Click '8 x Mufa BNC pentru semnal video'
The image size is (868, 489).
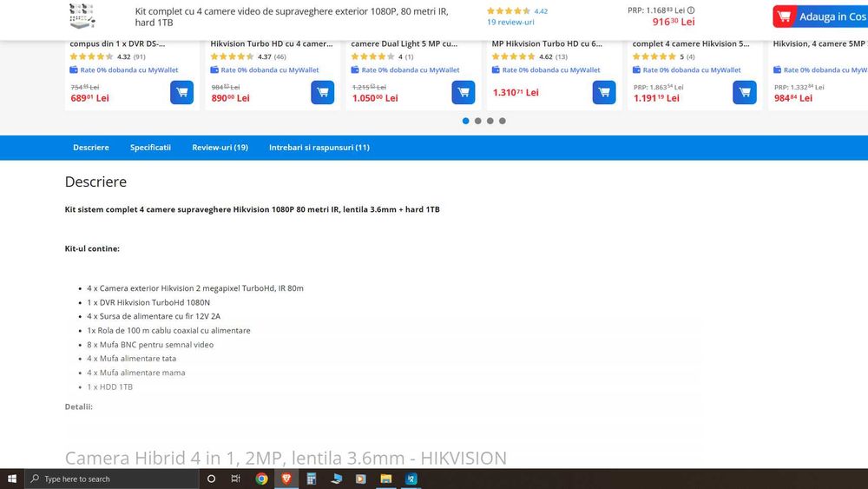pos(150,345)
